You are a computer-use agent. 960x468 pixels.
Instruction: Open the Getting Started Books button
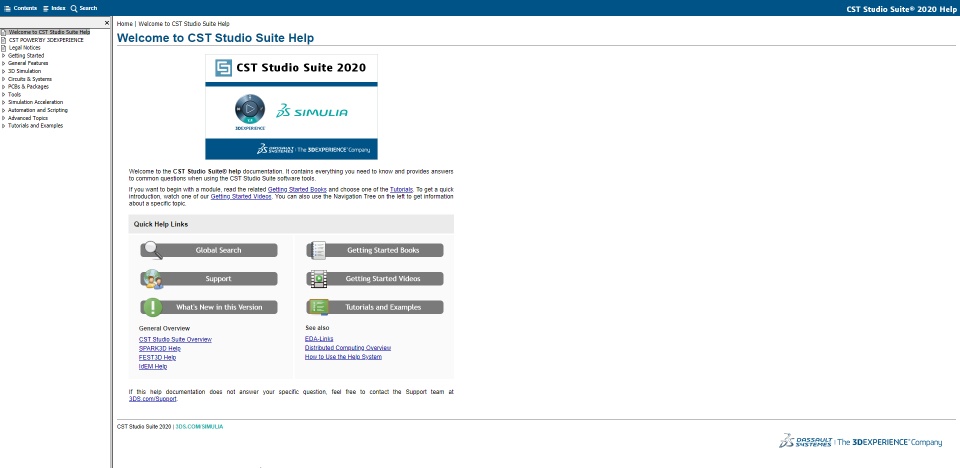[375, 250]
